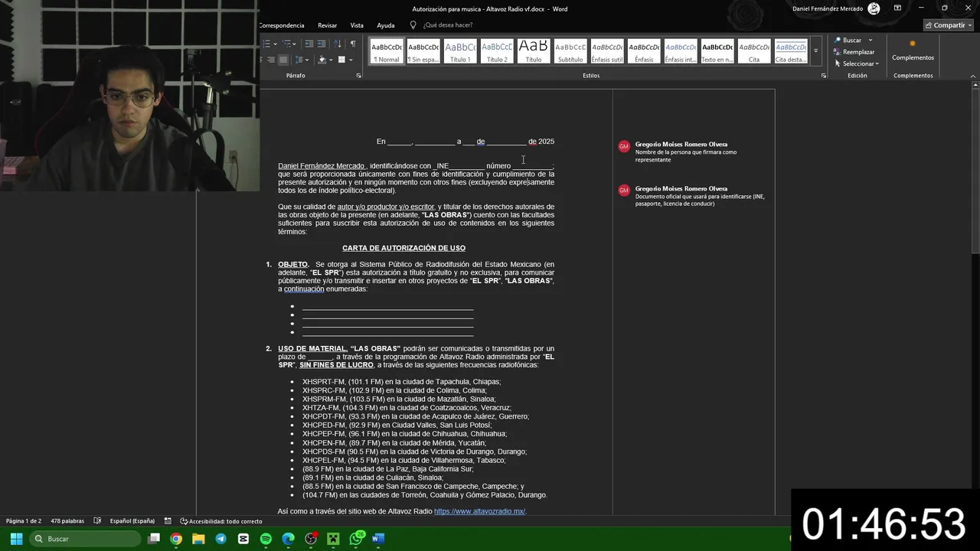Toggle align right button

(271, 60)
